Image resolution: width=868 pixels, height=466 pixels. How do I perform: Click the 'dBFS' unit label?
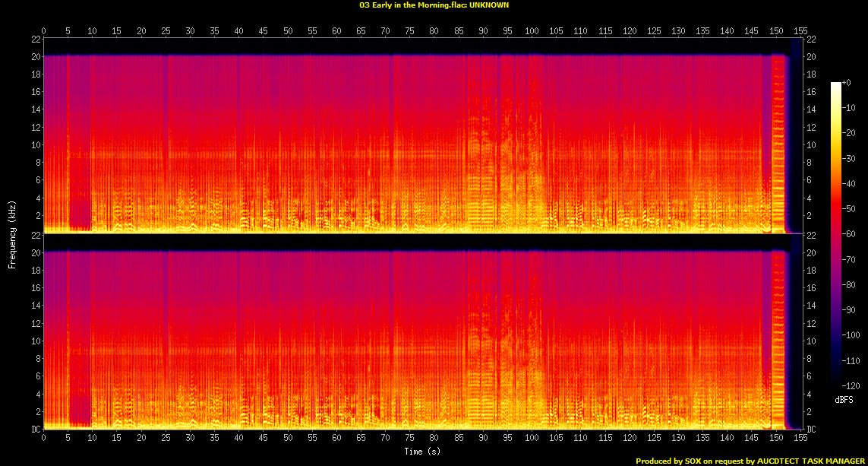844,397
